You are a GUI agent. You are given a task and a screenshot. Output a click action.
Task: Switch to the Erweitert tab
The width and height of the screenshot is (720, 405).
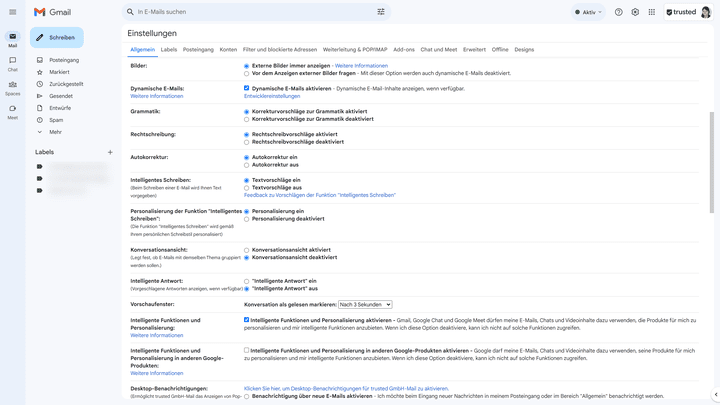[474, 50]
